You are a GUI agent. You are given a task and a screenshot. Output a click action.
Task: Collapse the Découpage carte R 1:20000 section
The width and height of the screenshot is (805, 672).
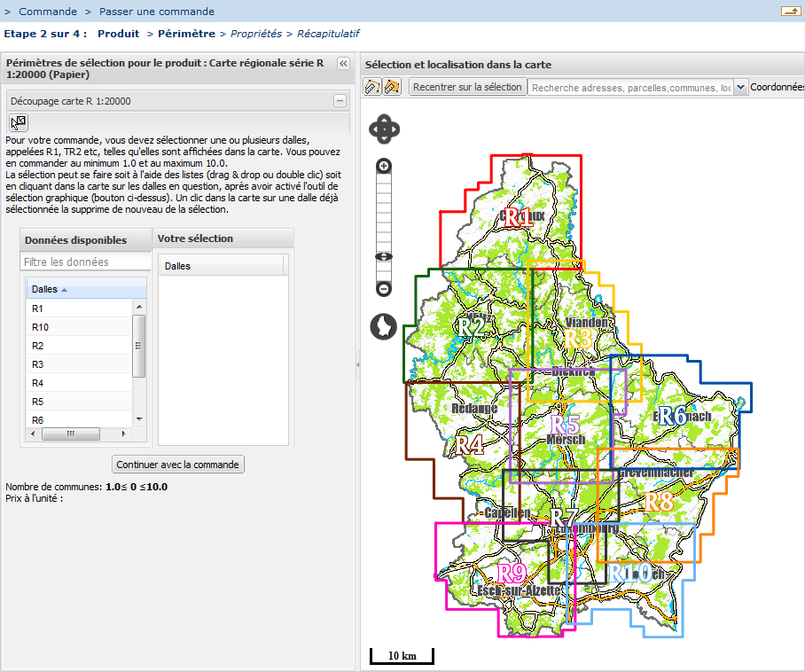point(340,101)
